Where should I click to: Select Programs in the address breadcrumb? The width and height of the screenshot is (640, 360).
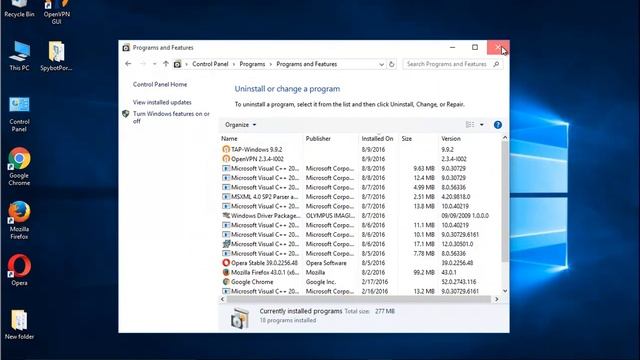point(252,64)
